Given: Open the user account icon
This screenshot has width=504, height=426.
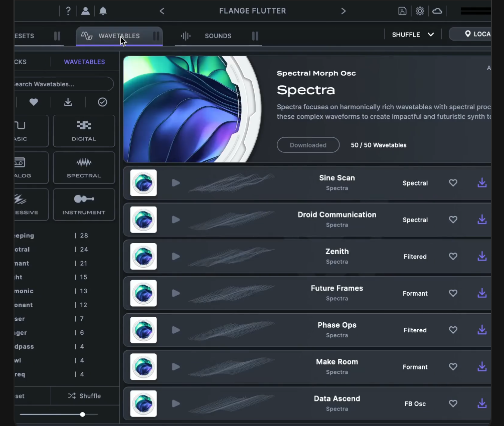Looking at the screenshot, I should point(84,11).
